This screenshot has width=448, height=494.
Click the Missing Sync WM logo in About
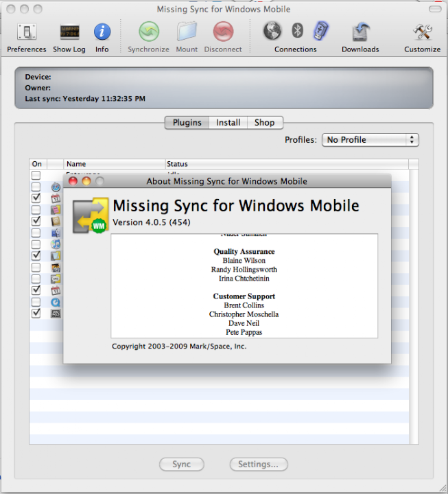coord(91,215)
